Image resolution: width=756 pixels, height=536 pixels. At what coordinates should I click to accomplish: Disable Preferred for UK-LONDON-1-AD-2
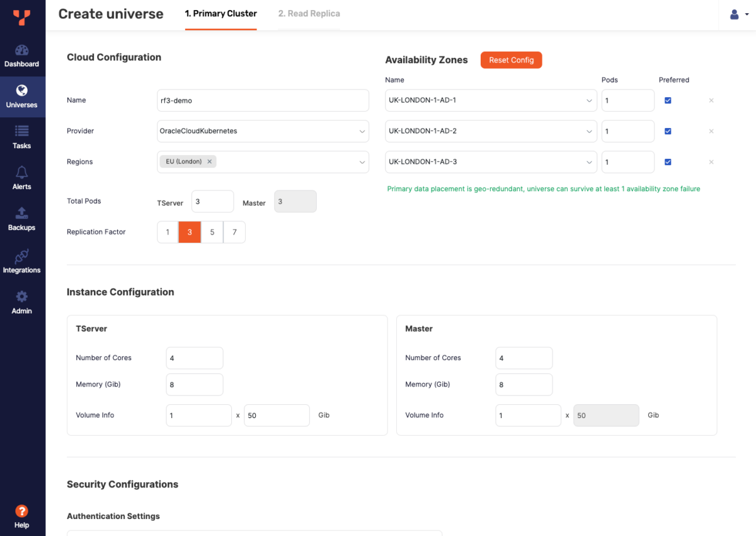pos(668,131)
